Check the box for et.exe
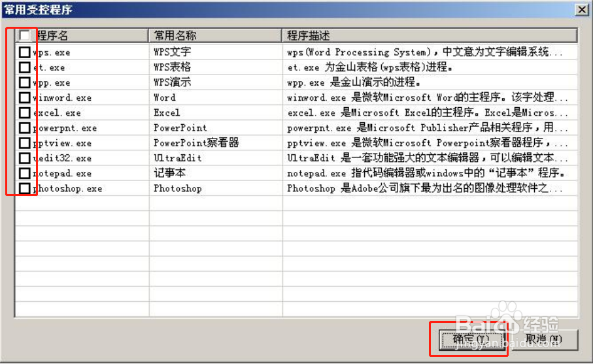This screenshot has height=364, width=593. coord(25,67)
